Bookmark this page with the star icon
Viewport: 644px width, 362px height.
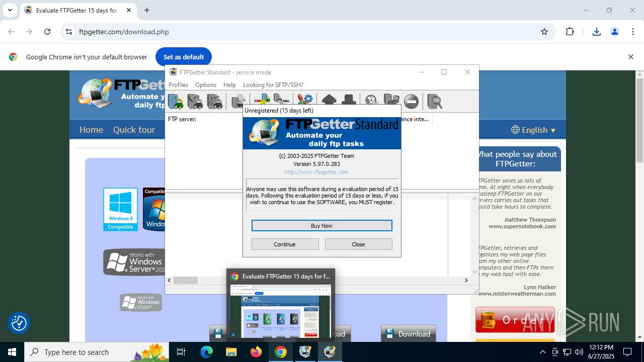pyautogui.click(x=544, y=32)
